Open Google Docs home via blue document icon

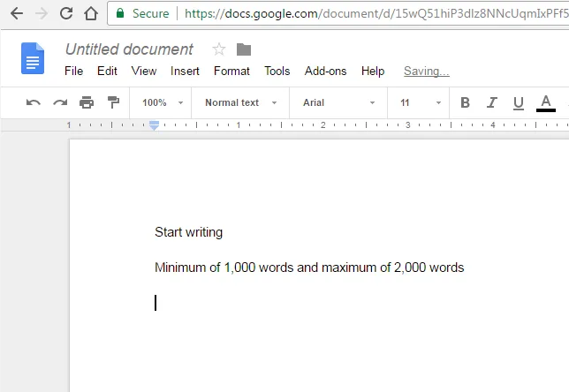pos(33,58)
